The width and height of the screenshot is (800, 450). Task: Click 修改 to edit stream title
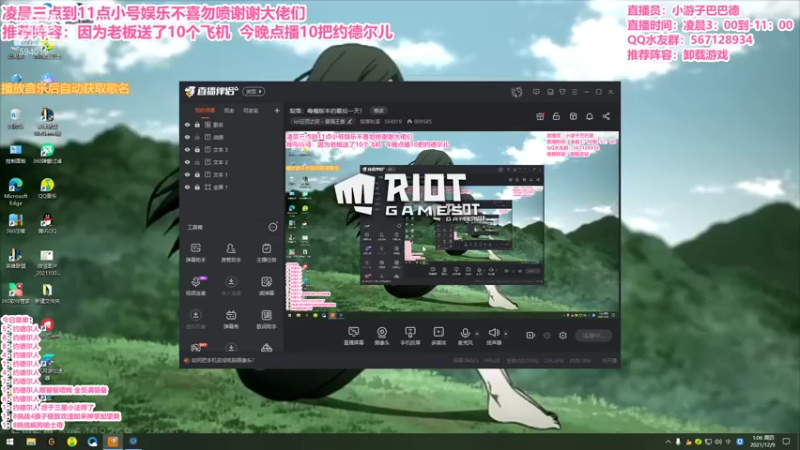click(x=379, y=111)
